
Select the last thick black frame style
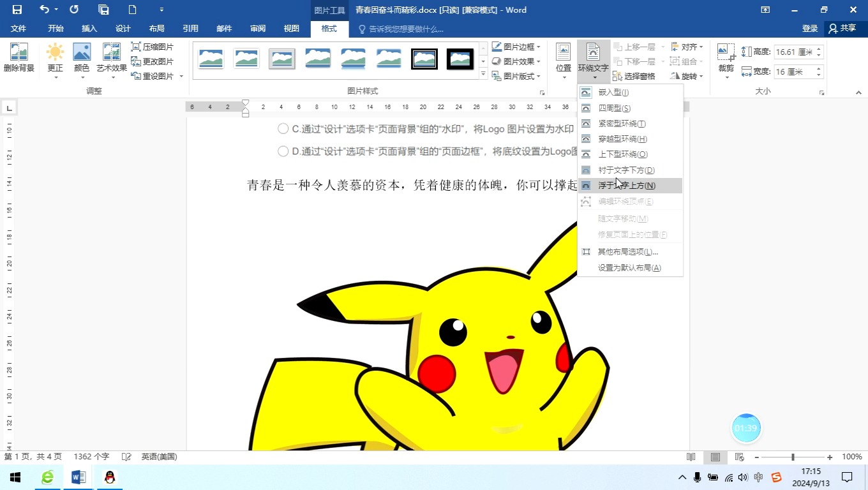pos(460,59)
